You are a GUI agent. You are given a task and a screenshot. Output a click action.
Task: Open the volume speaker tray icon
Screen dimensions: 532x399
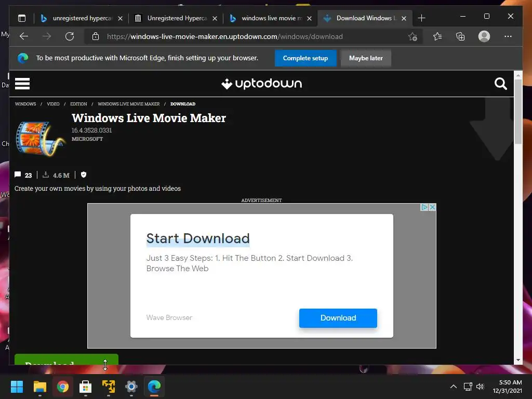click(x=480, y=387)
